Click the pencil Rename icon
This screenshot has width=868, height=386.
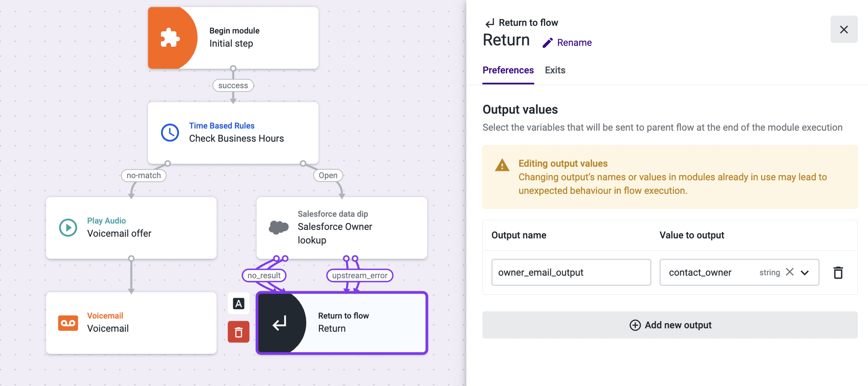(x=548, y=42)
